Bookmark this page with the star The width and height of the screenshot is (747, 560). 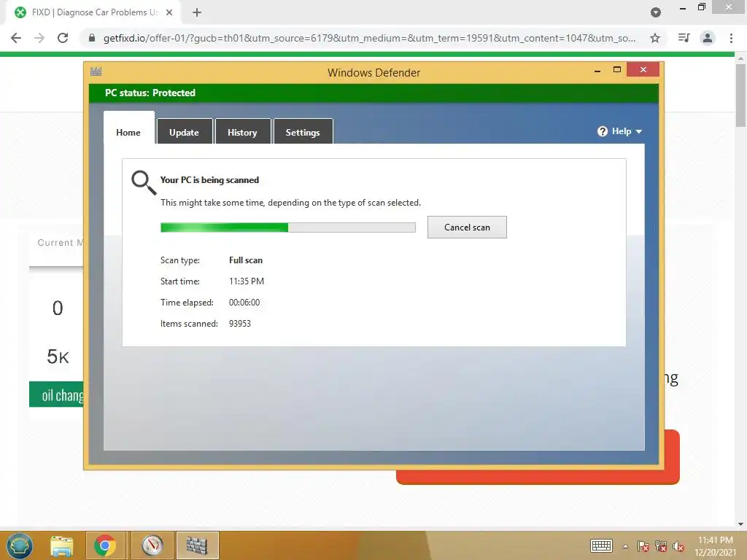coord(655,38)
